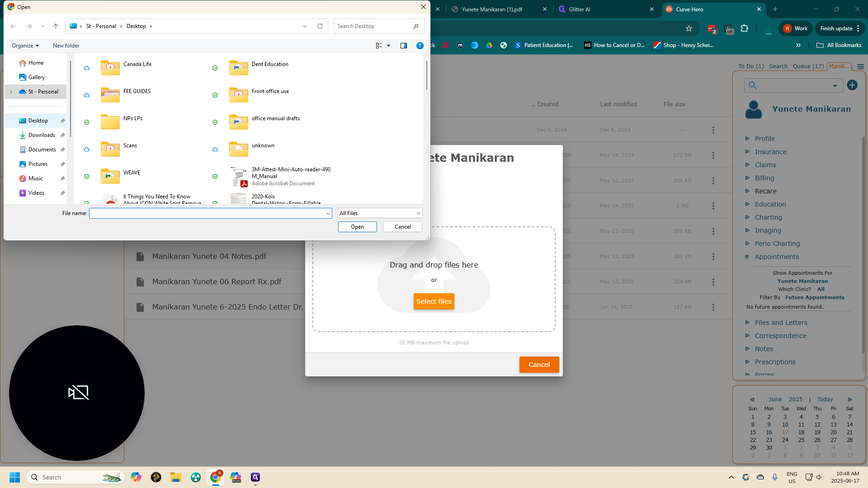Open the Organize dropdown menu
Screen dimensions: 868x488
pos(25,46)
